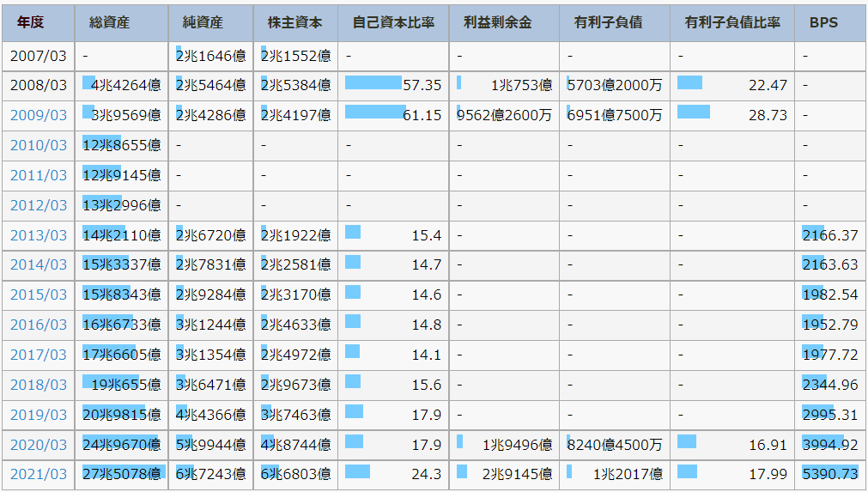Screen dimensions: 868x492
Task: Select BPS value 2166.37
Action: 830,235
